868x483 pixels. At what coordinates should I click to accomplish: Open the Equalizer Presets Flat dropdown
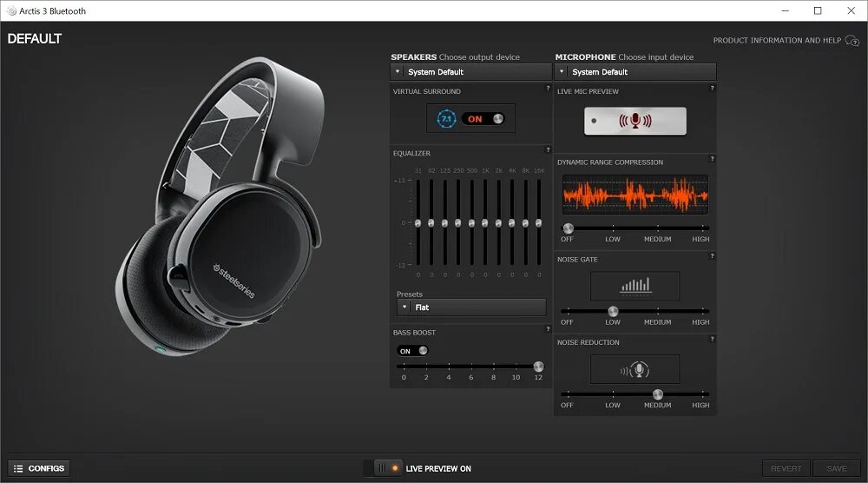tap(471, 307)
